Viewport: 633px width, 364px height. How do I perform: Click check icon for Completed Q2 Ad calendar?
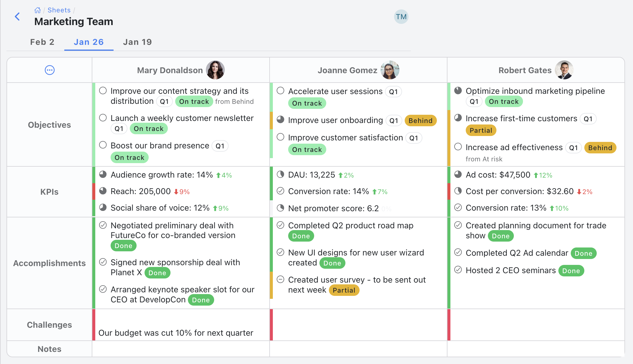[458, 252]
